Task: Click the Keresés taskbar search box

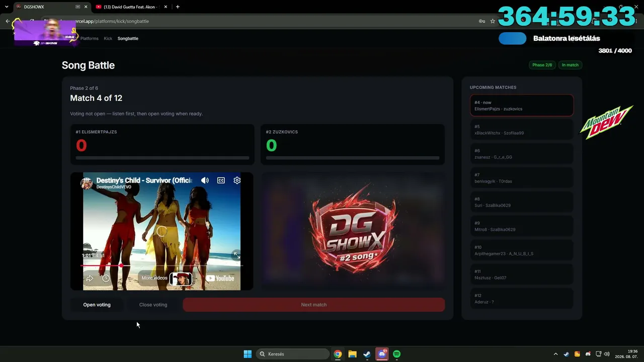Action: 293,354
